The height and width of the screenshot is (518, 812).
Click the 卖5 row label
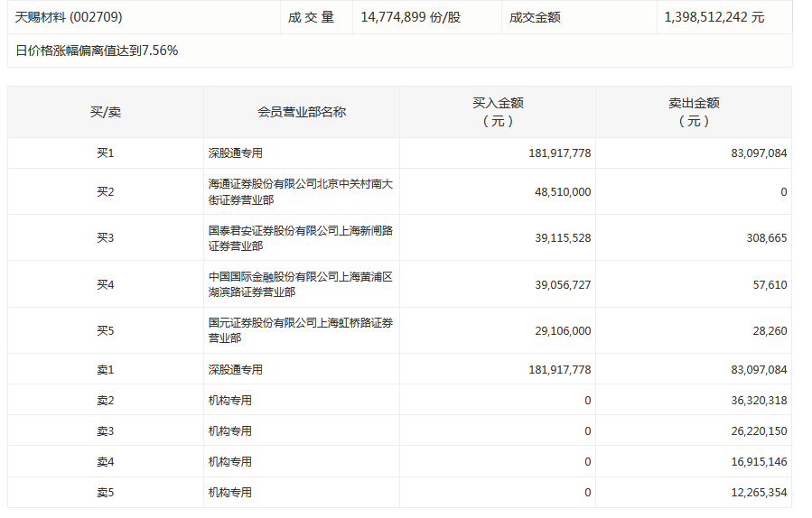coord(106,493)
